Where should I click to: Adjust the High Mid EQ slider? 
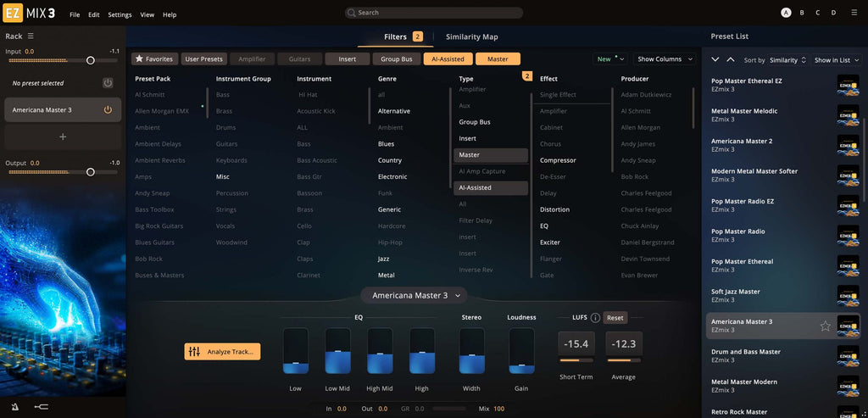click(x=380, y=351)
